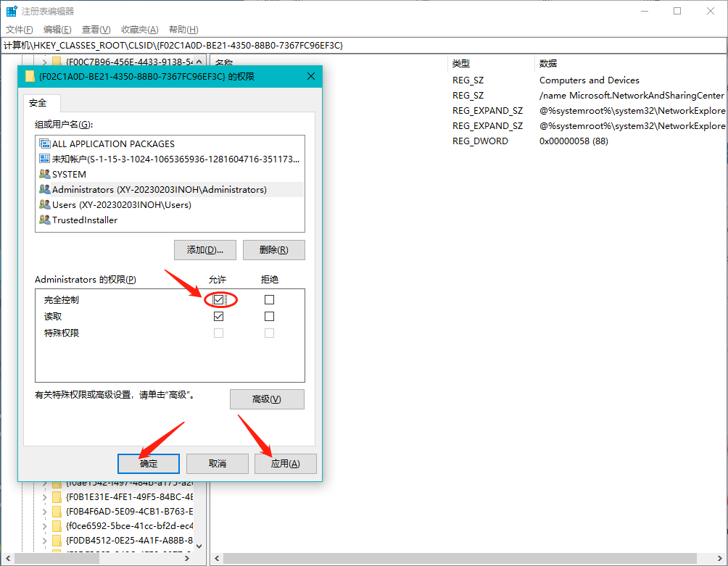Click the Administrators group icon
Screen dimensions: 728x566
pos(44,189)
